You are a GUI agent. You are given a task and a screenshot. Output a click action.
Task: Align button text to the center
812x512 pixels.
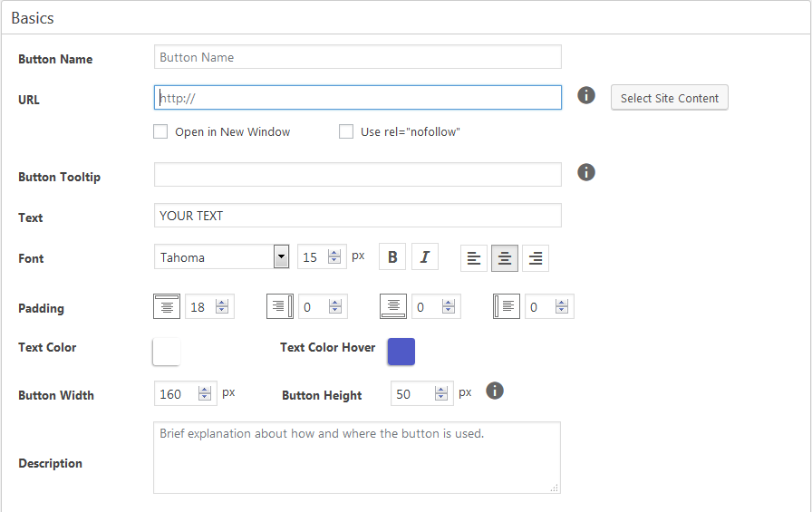tap(505, 258)
